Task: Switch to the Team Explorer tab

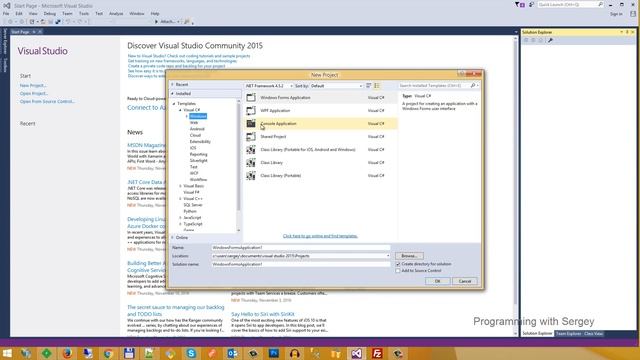Action: tap(568, 334)
